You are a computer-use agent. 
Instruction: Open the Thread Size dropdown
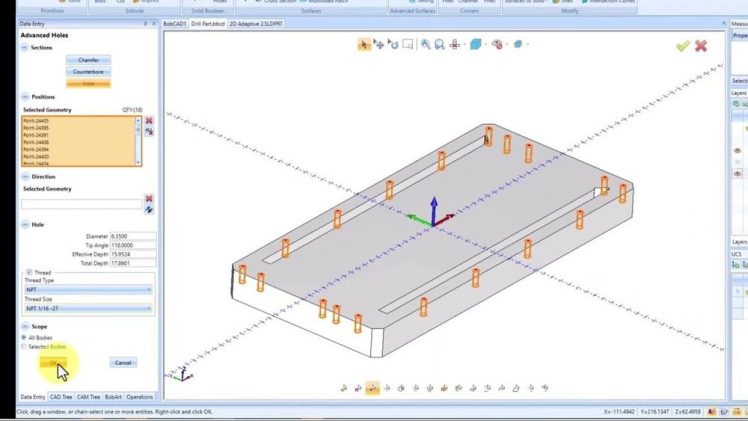click(88, 308)
